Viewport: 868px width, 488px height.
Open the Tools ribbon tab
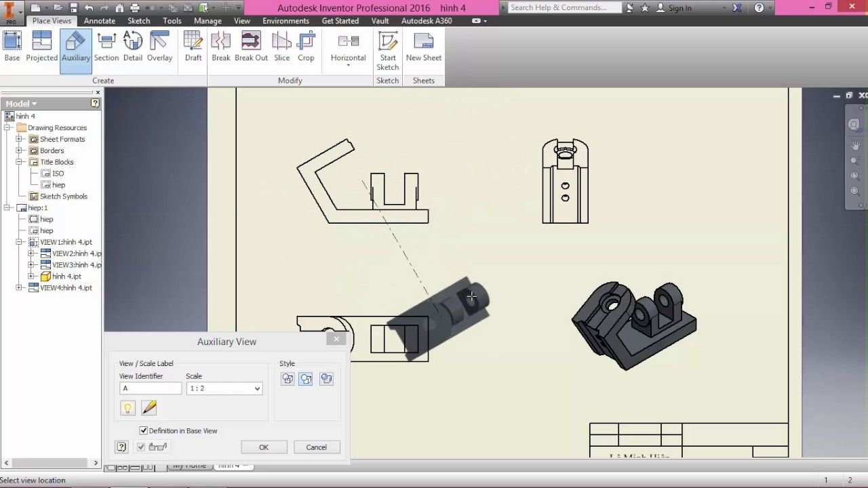click(x=172, y=20)
